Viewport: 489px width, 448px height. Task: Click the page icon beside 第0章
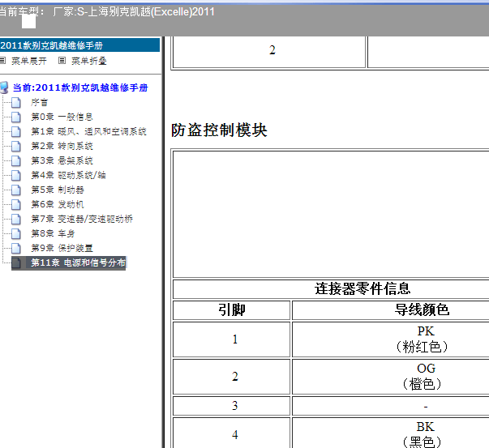[16, 117]
